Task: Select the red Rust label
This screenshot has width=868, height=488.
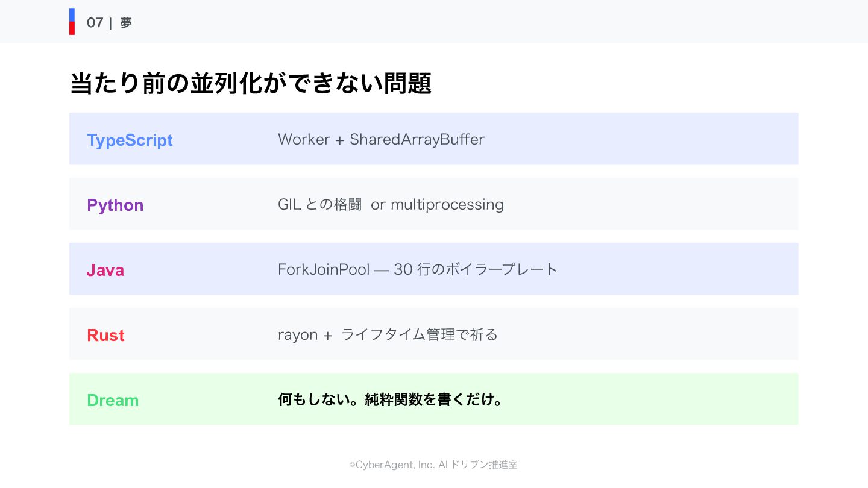Action: (105, 335)
